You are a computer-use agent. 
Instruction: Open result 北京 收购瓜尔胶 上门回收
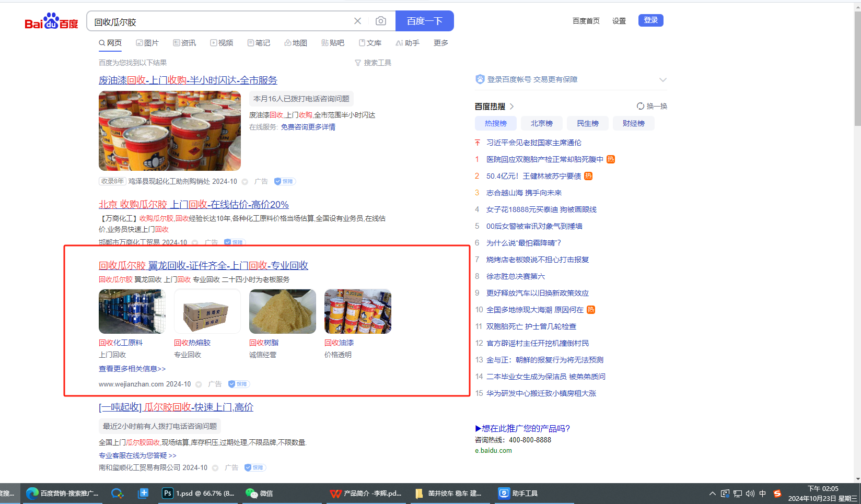pyautogui.click(x=194, y=204)
